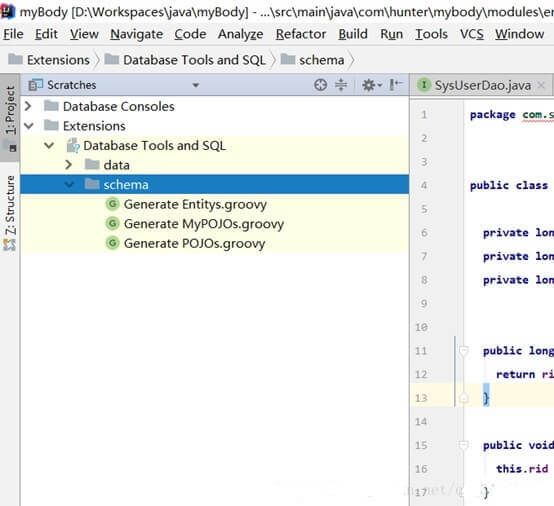Open the Navigate menu

coord(137,34)
